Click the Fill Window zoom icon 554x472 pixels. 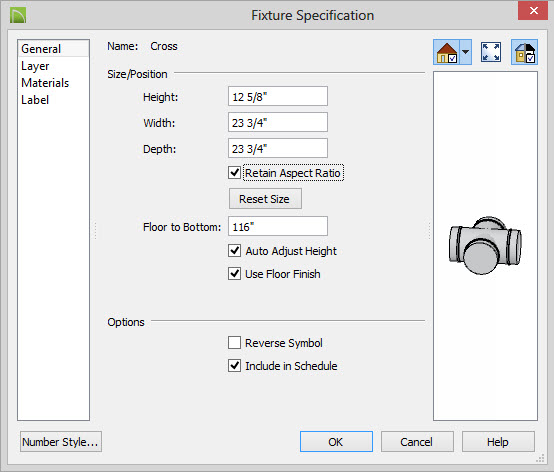(x=491, y=52)
